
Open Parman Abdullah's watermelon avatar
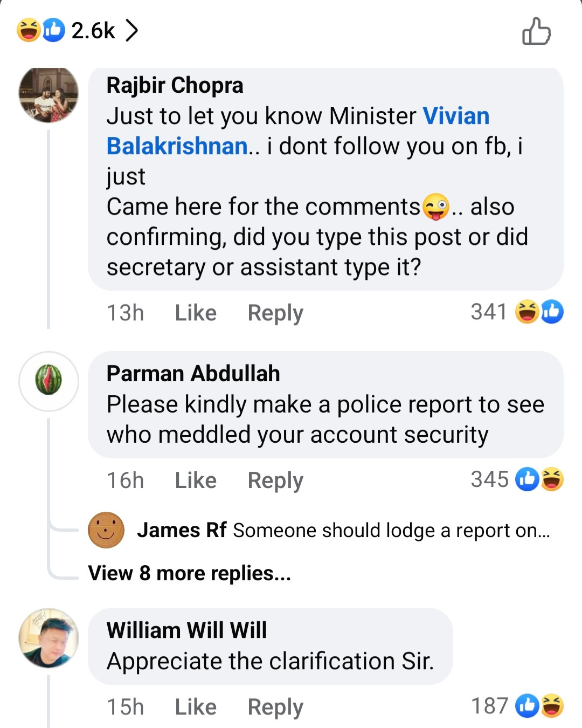click(48, 381)
